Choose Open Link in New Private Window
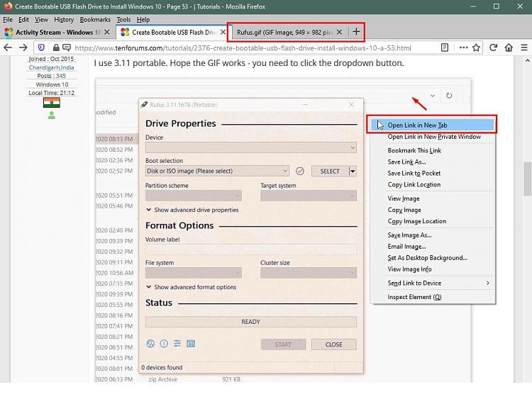This screenshot has width=532, height=394. 433,137
